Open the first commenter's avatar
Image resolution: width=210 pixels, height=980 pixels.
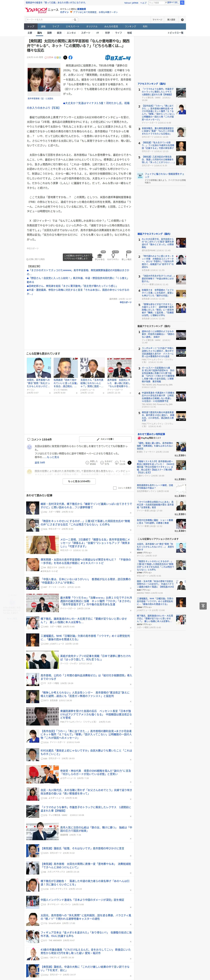pos(29,447)
